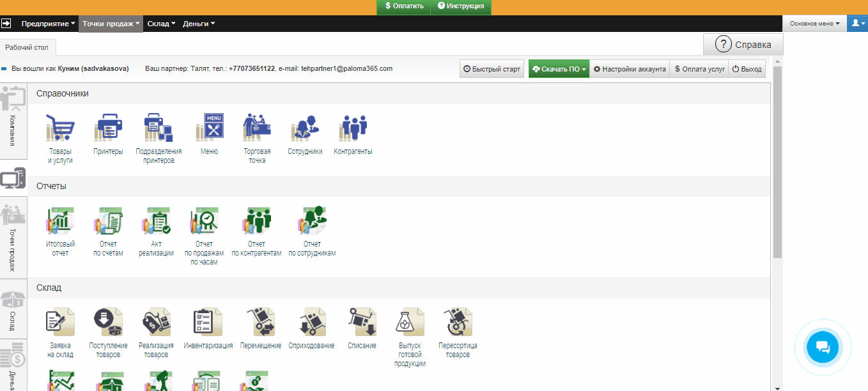This screenshot has height=391, width=868.
Task: Open the Скачать ПО dropdown
Action: coord(559,69)
